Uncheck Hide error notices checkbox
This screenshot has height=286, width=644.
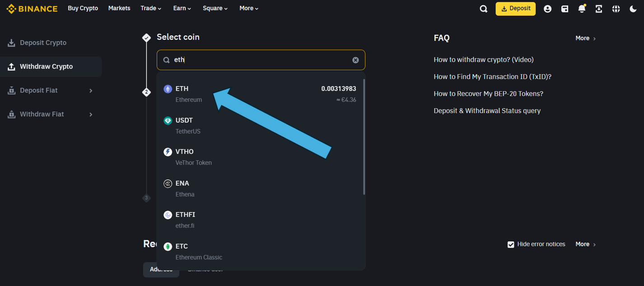pyautogui.click(x=511, y=244)
